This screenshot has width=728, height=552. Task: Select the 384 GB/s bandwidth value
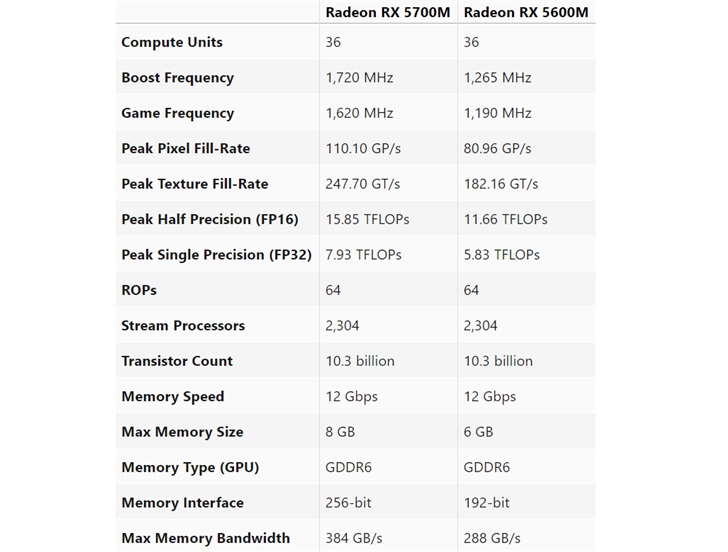[x=354, y=538]
